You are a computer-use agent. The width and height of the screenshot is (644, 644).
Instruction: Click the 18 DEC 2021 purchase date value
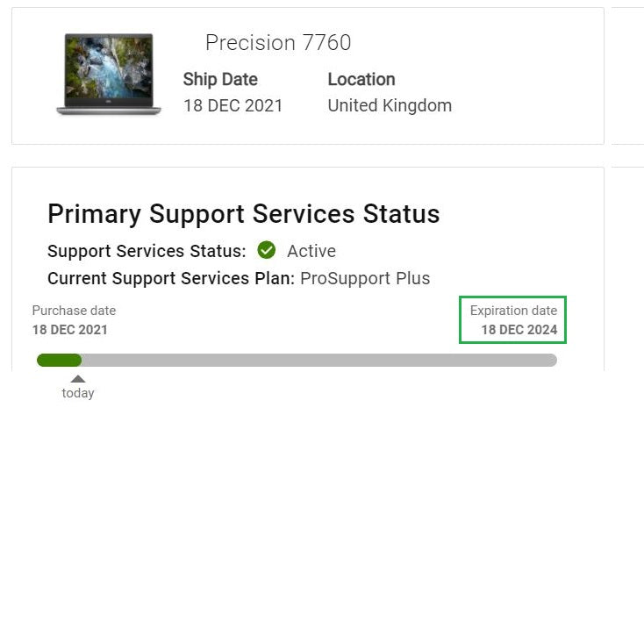70,329
